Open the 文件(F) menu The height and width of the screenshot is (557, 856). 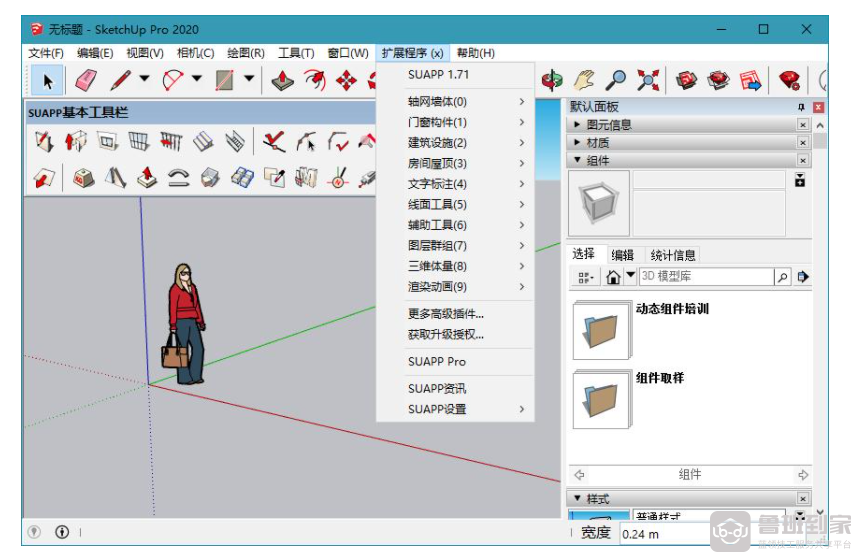click(46, 53)
